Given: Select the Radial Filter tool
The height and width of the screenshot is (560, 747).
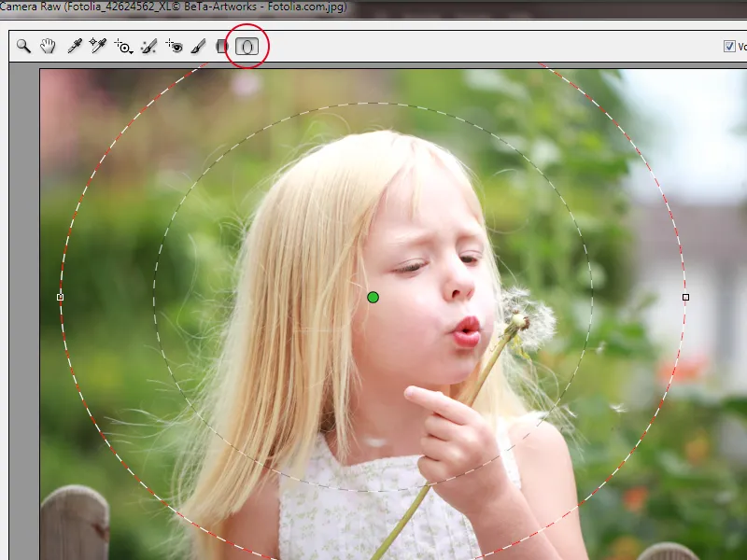Looking at the screenshot, I should (247, 46).
